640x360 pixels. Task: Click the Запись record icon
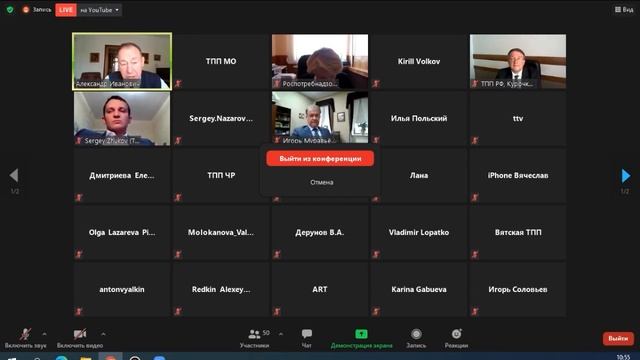tap(416, 334)
